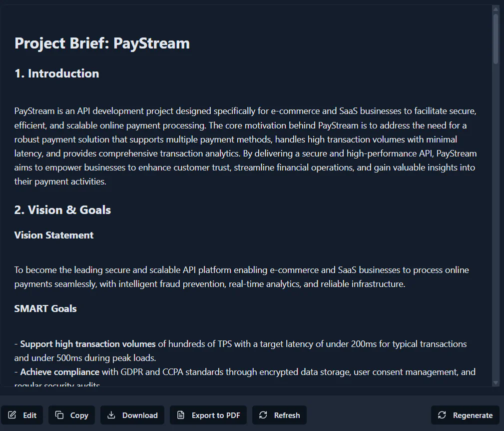This screenshot has width=504, height=431.
Task: Click the peak loads latency line
Action: click(x=85, y=358)
